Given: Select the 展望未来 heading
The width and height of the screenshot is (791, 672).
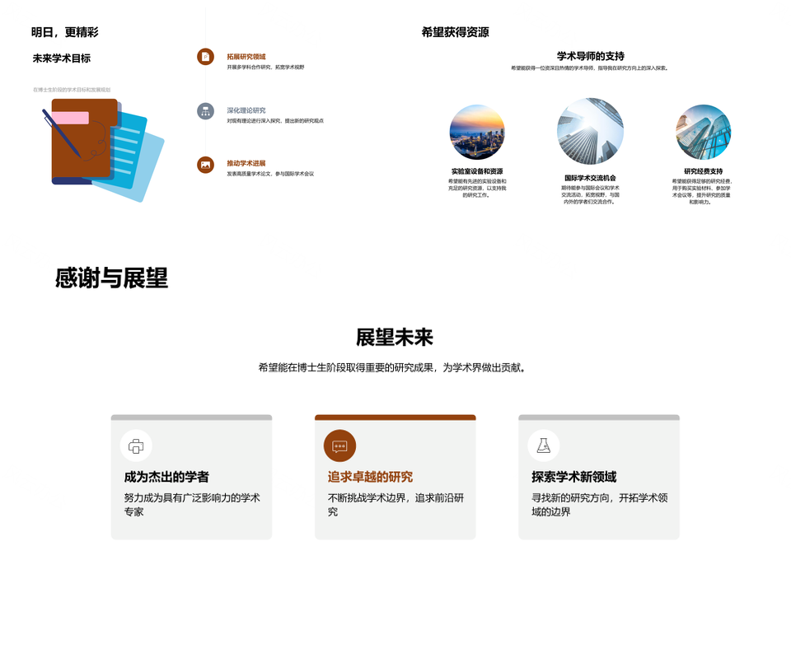Looking at the screenshot, I should pyautogui.click(x=395, y=338).
